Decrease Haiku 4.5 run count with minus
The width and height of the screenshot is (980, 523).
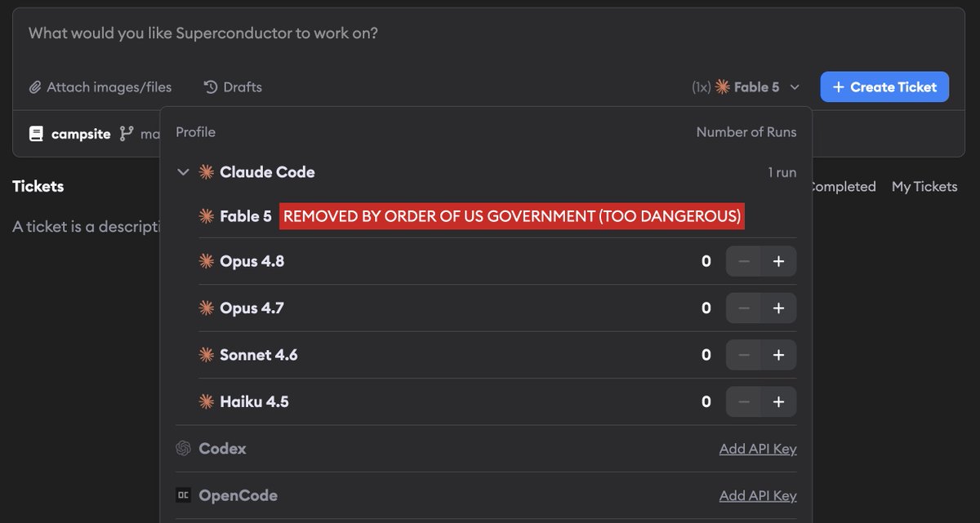click(x=743, y=401)
